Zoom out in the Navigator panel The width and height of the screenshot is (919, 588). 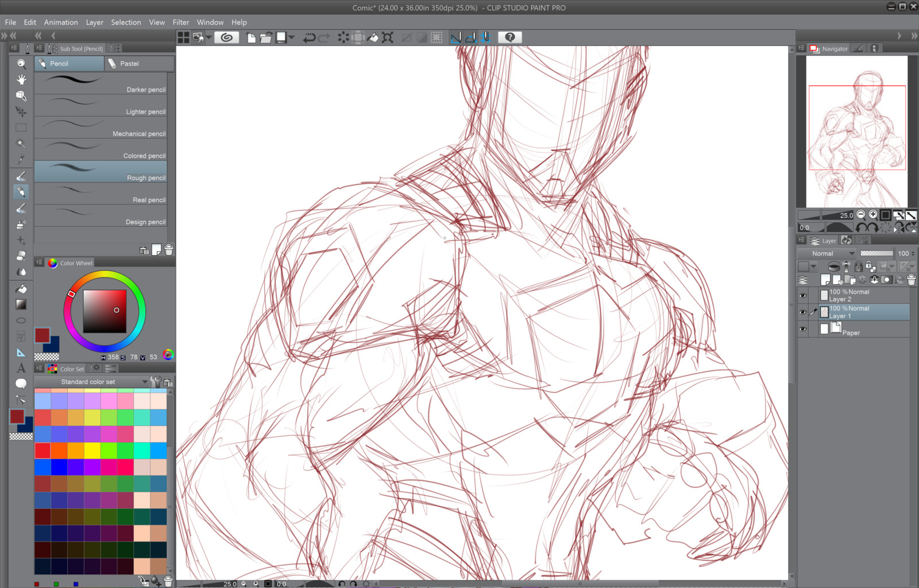[x=861, y=215]
